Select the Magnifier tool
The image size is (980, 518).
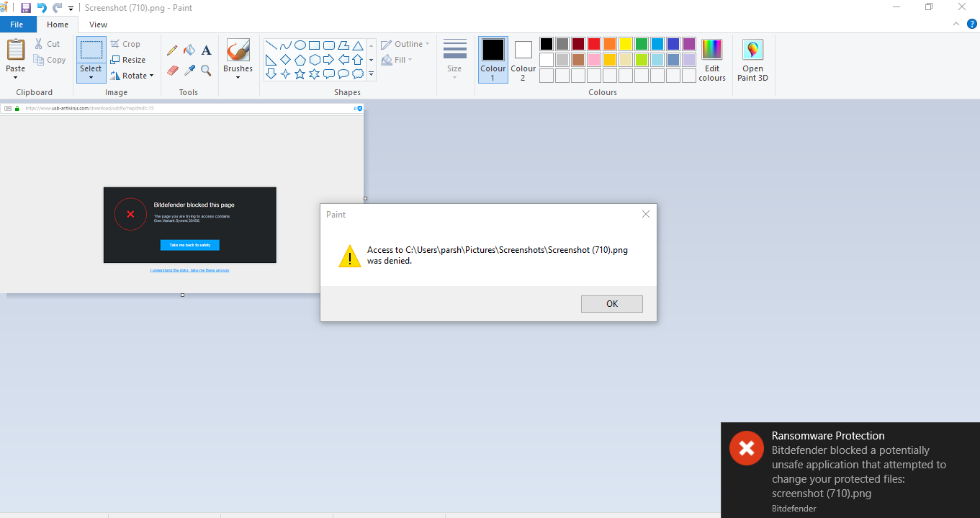[206, 70]
